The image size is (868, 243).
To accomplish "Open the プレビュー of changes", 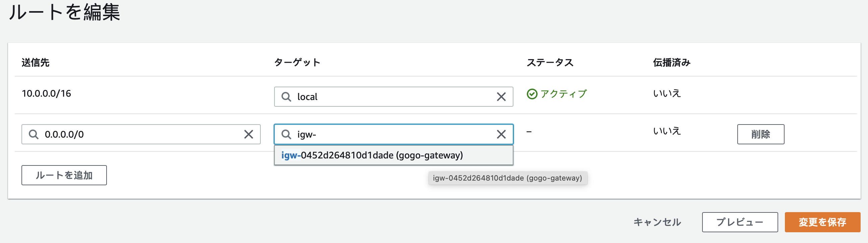I will tap(740, 222).
